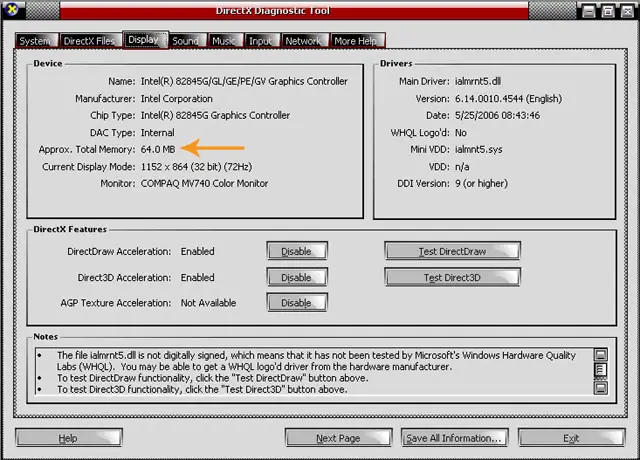
Task: Click the VDD value n/a
Action: tap(462, 167)
